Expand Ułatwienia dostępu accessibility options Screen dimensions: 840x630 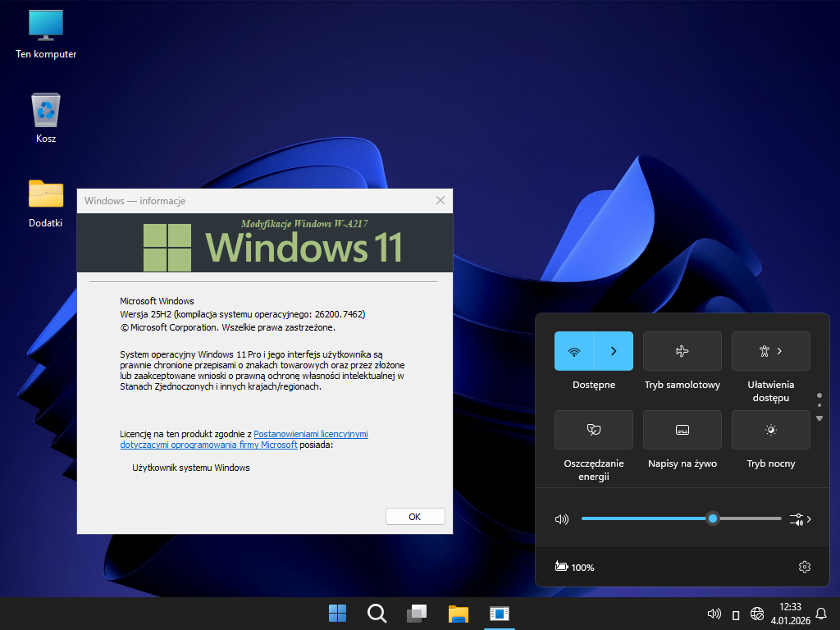[770, 351]
